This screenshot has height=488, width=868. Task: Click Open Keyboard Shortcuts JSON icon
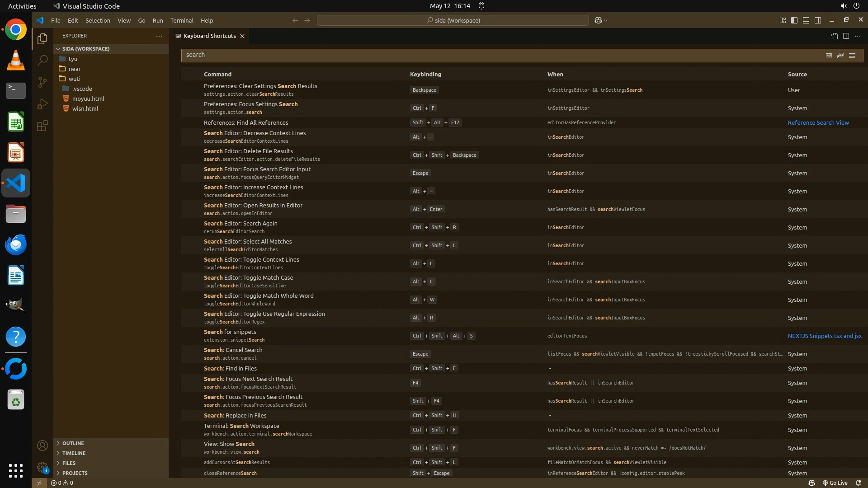834,36
